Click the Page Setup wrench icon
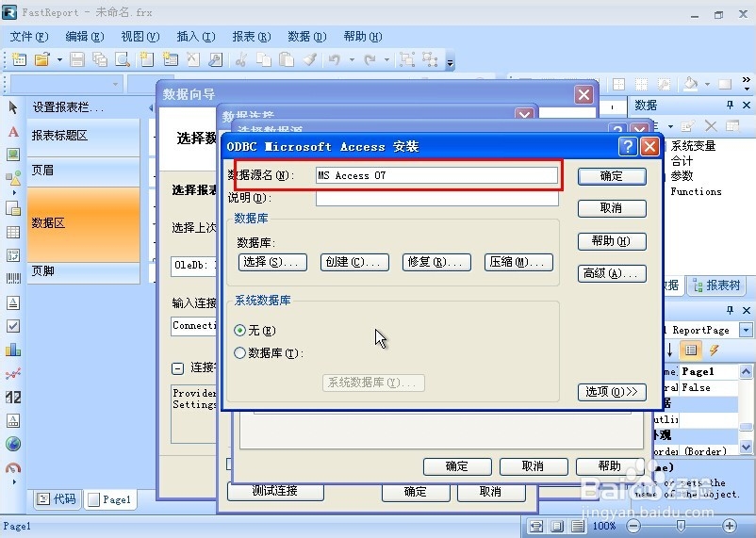The height and width of the screenshot is (538, 756). 216,59
